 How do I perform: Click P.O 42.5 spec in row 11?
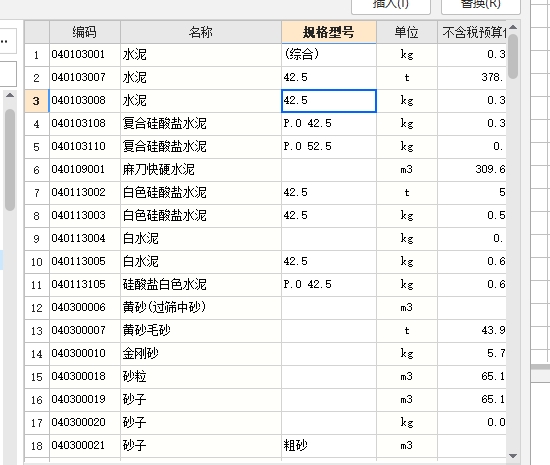point(329,285)
